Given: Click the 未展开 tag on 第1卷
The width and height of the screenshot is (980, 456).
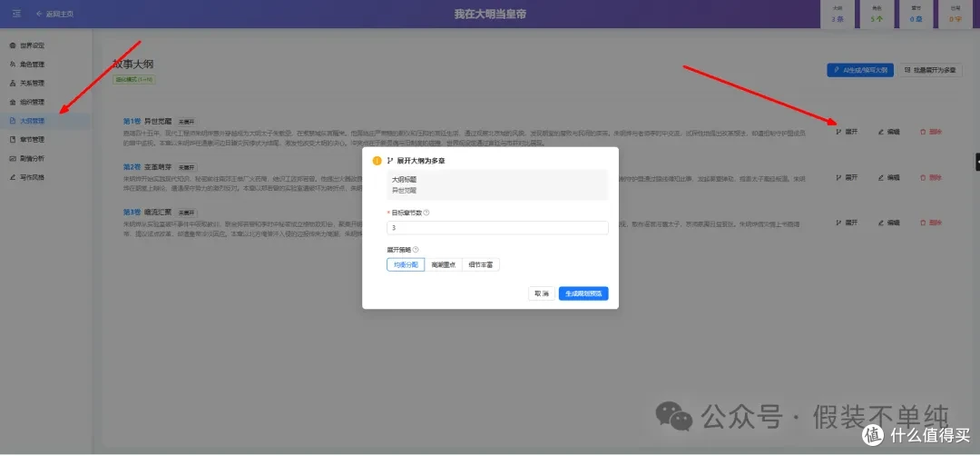Looking at the screenshot, I should click(x=186, y=122).
